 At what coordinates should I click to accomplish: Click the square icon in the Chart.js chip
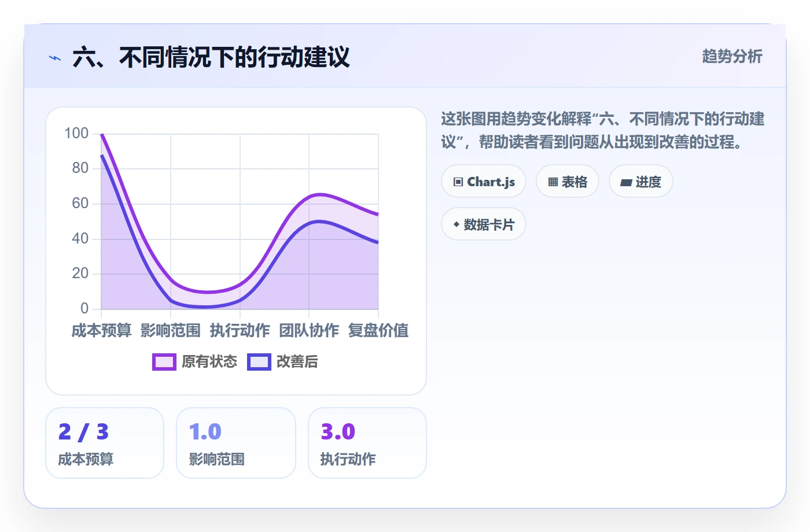pos(458,182)
